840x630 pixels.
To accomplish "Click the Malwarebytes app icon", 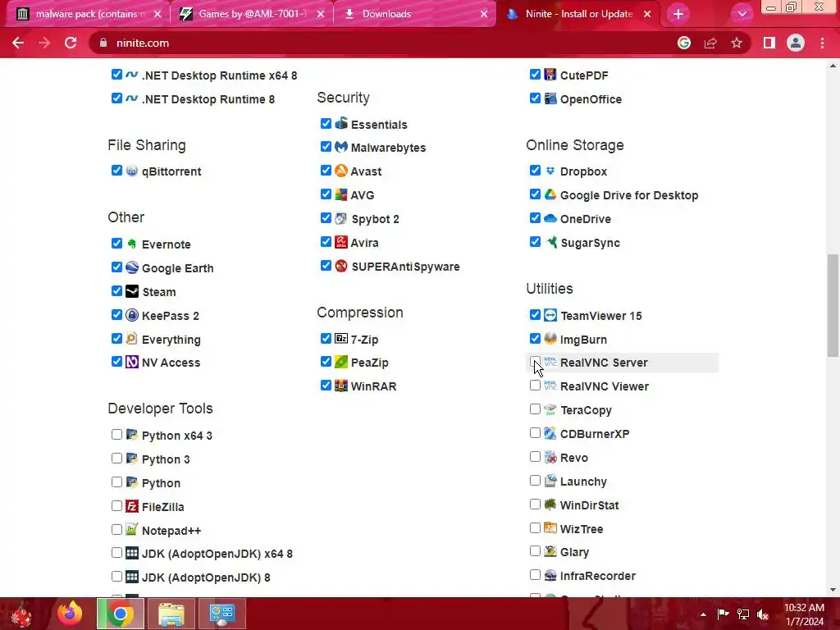I will point(341,147).
